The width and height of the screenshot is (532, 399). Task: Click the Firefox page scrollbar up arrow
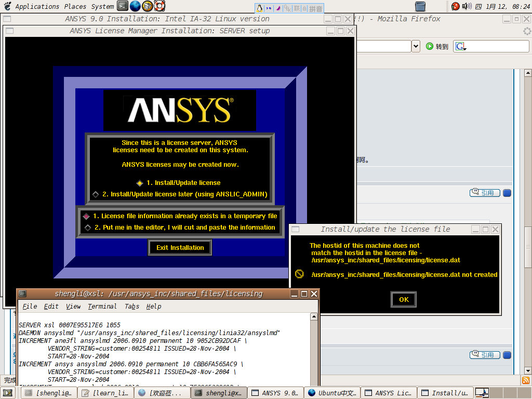click(528, 73)
